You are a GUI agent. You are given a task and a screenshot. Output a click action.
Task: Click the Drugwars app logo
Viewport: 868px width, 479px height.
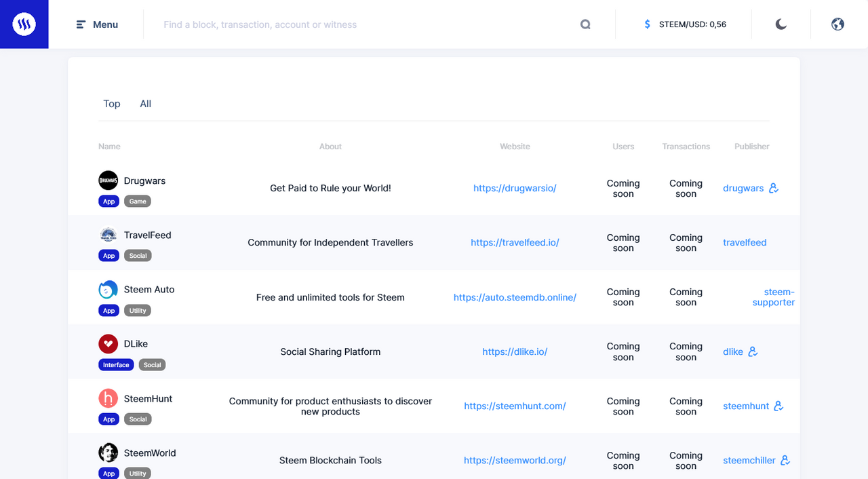[108, 180]
